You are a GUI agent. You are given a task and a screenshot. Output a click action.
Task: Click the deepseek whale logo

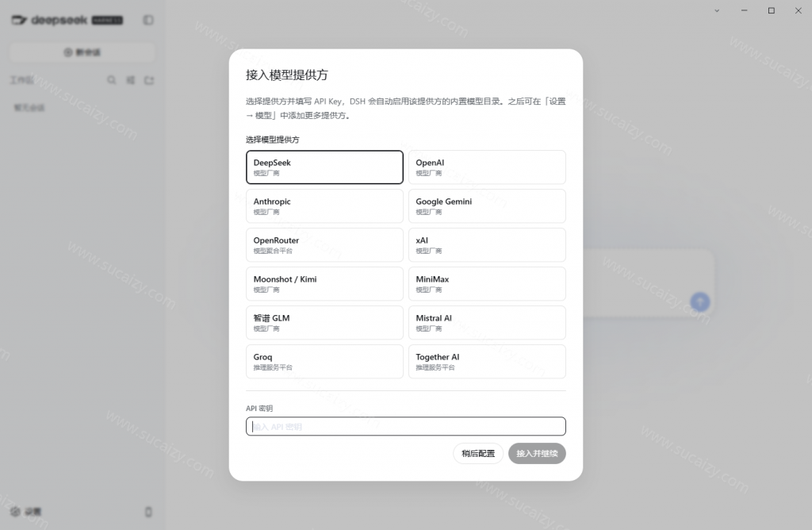[x=19, y=20]
